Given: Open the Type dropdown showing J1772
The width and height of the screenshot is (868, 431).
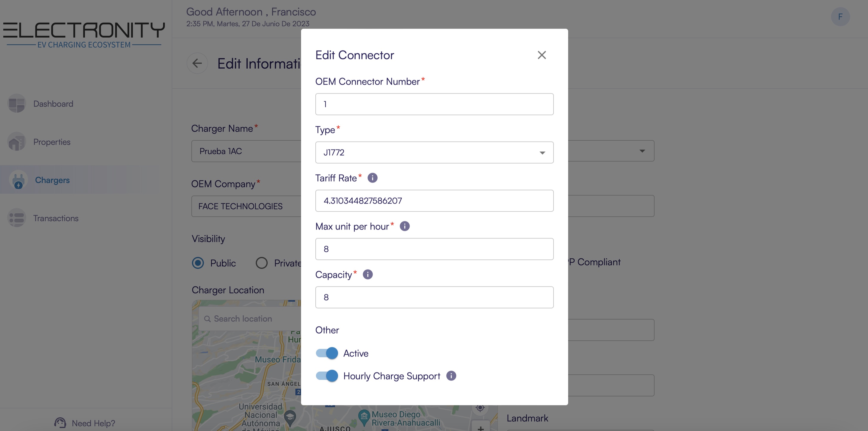Looking at the screenshot, I should [x=434, y=153].
